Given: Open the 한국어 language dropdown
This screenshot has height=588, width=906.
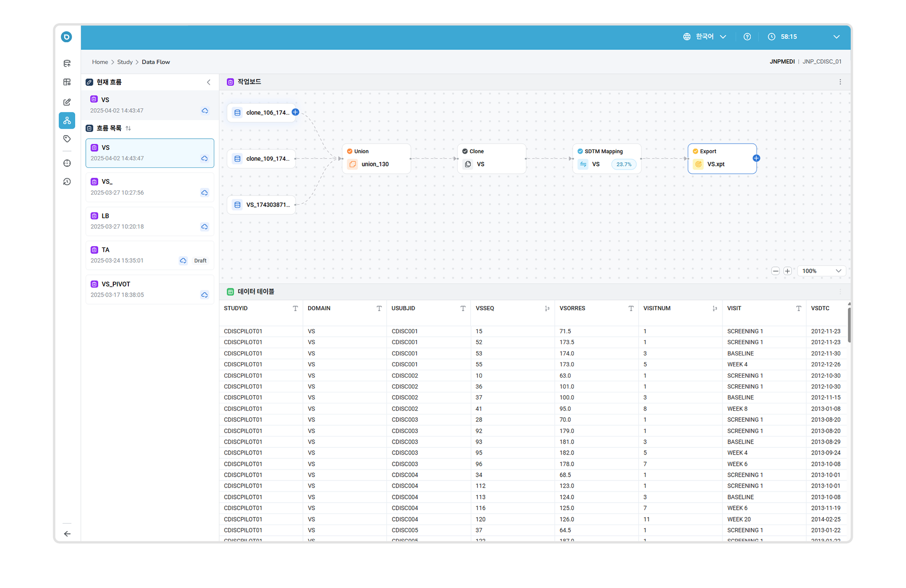Looking at the screenshot, I should click(x=705, y=36).
